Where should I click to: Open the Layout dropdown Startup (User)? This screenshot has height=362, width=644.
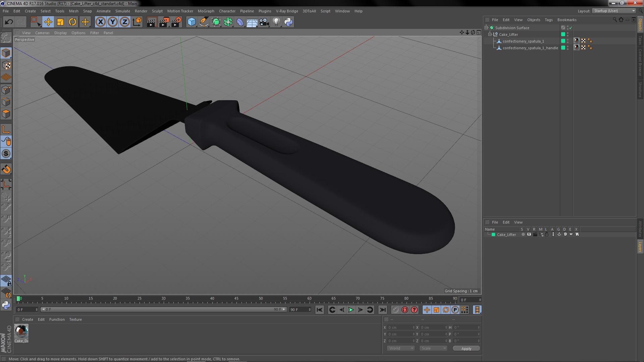click(x=614, y=11)
